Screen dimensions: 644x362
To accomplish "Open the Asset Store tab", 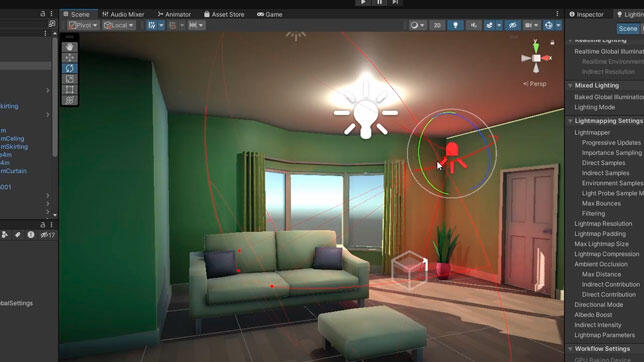I will (x=224, y=14).
